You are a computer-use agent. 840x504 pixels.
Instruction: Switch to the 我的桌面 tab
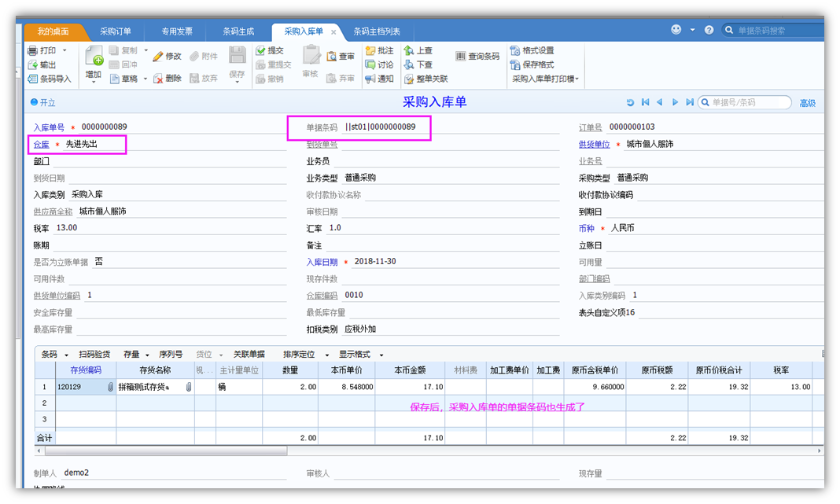tap(53, 31)
